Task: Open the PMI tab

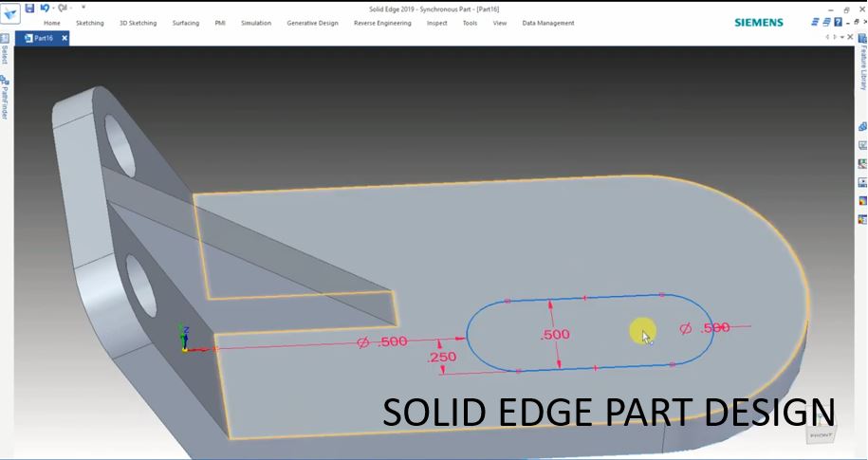Action: coord(220,24)
